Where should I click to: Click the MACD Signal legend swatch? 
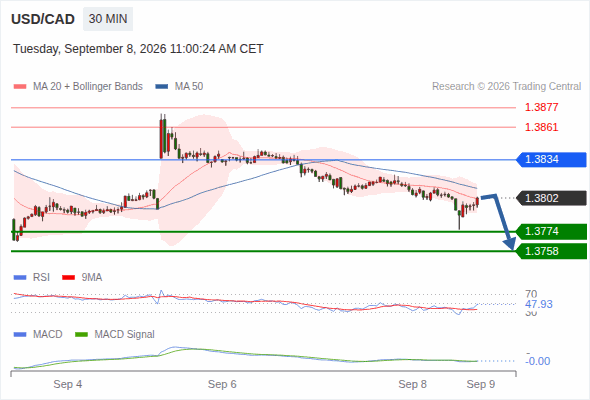81,334
